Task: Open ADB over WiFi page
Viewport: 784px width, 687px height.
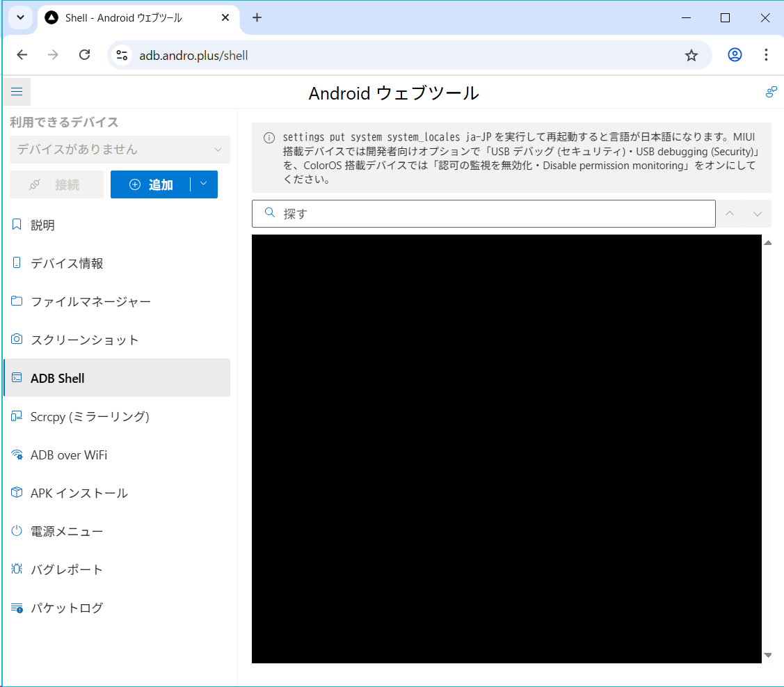Action: pyautogui.click(x=68, y=455)
